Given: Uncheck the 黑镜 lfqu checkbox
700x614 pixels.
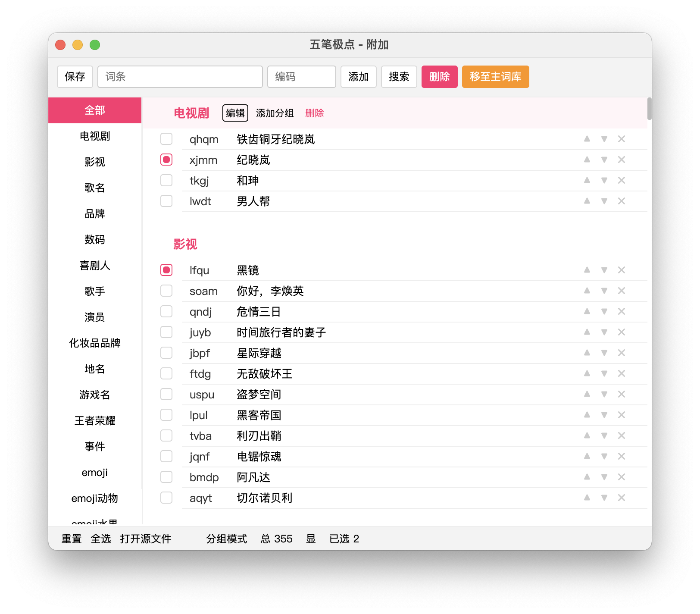Looking at the screenshot, I should click(x=166, y=270).
